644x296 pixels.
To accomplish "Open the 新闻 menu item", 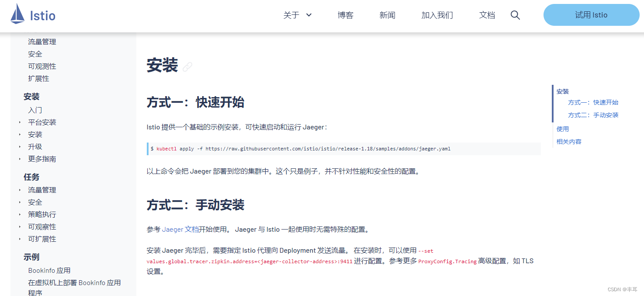I will point(387,14).
